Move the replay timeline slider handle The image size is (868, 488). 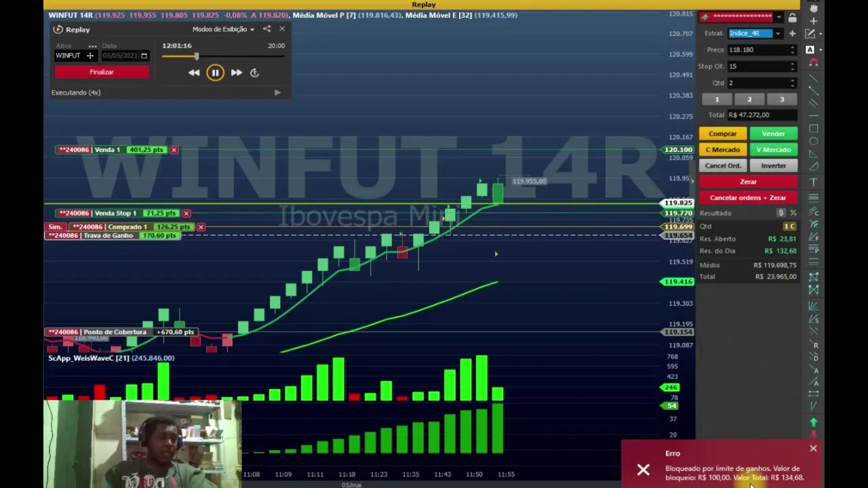click(x=197, y=56)
